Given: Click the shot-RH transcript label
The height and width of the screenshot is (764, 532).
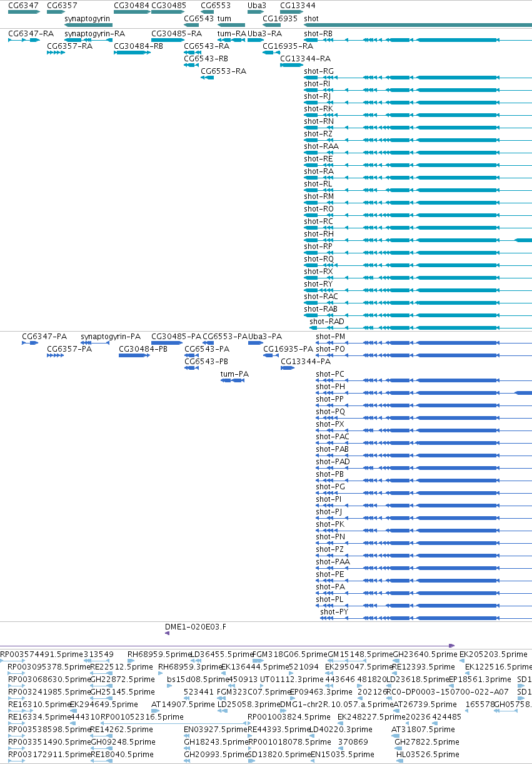Looking at the screenshot, I should click(319, 234).
